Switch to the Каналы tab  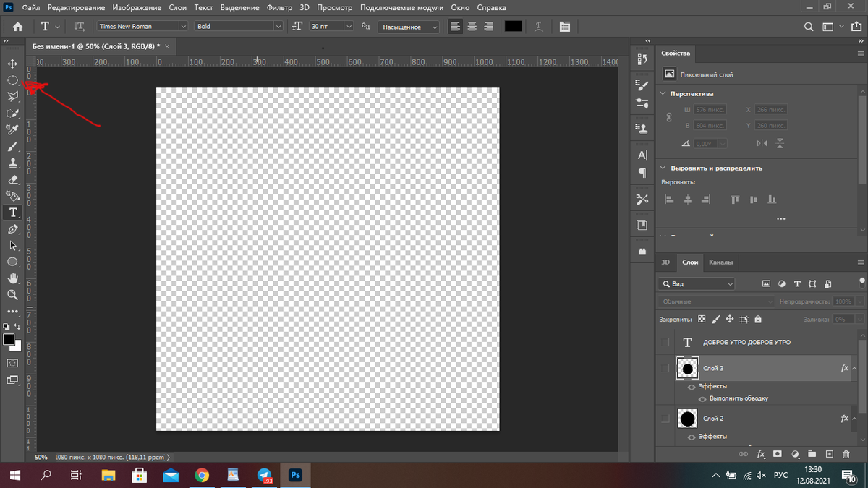pos(720,262)
